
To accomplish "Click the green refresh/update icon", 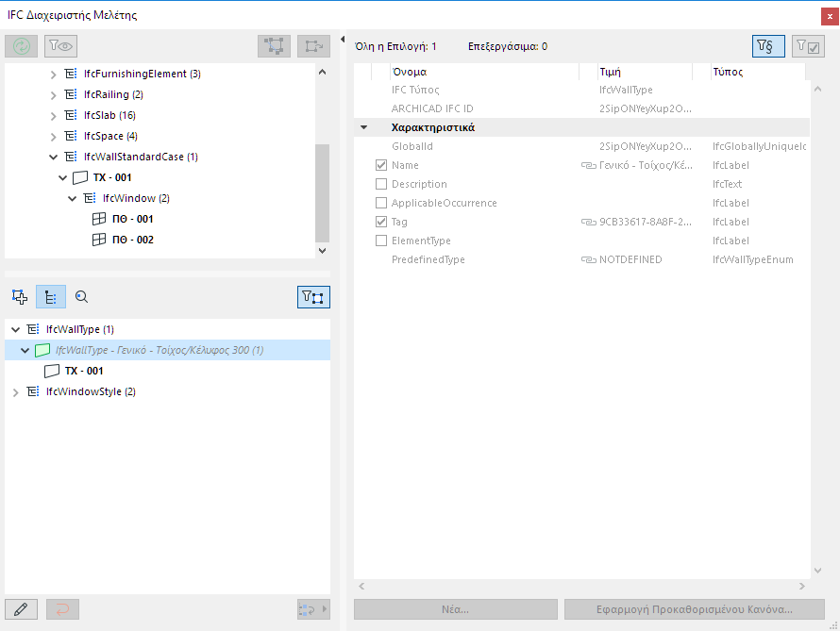I will click(x=22, y=46).
